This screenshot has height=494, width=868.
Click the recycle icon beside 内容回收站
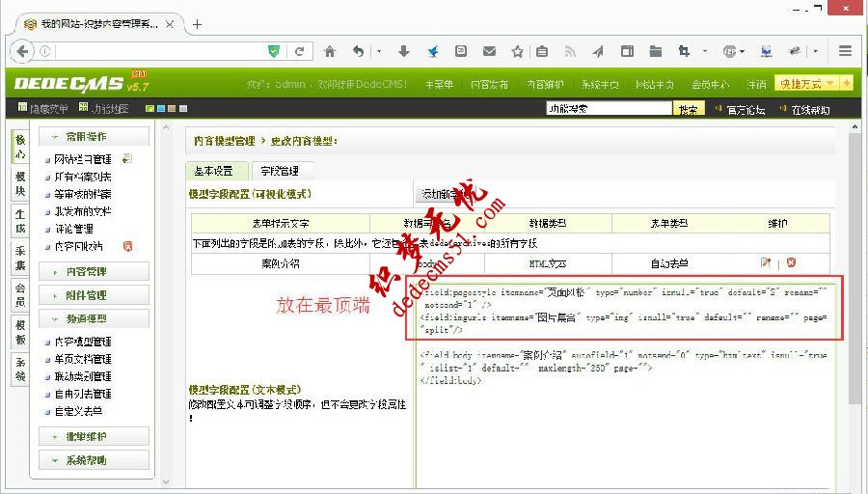(x=127, y=246)
